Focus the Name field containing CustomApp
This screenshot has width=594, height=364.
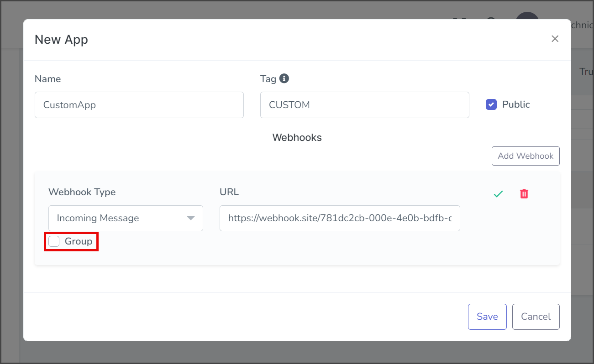pyautogui.click(x=139, y=105)
